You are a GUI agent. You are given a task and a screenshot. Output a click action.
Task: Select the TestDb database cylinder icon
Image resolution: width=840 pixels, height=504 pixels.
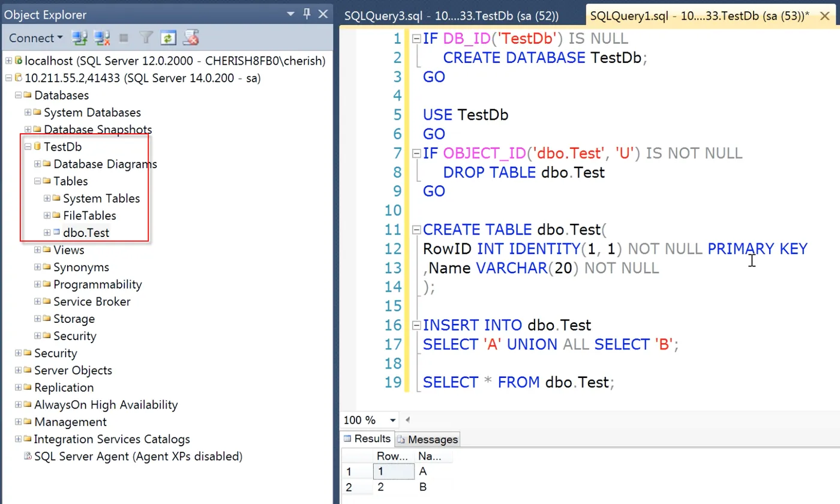37,146
